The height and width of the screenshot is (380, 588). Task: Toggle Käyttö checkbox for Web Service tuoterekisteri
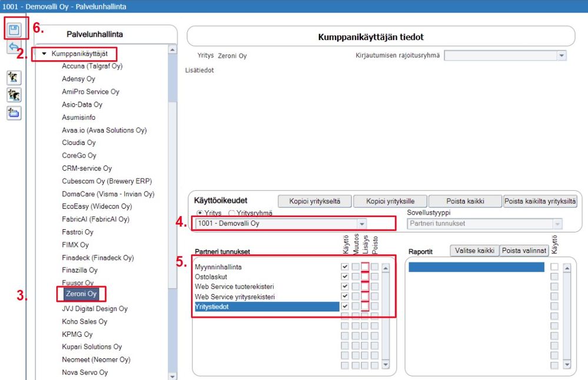[345, 286]
